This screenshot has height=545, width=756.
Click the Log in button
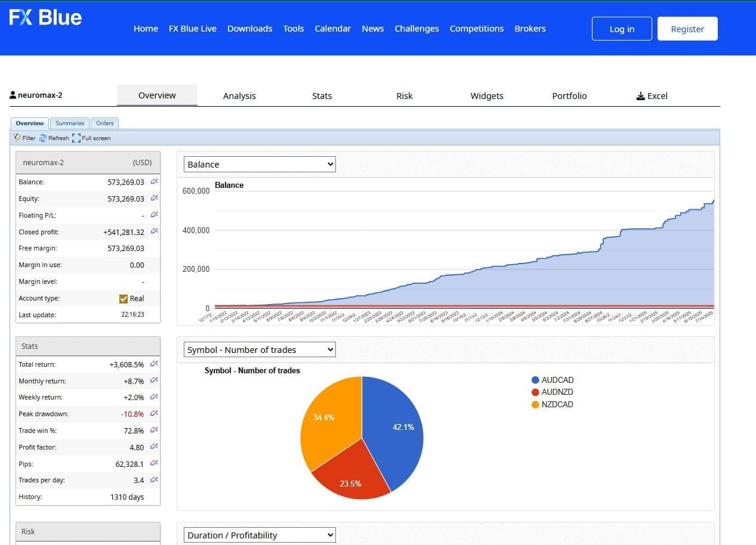[x=622, y=29]
